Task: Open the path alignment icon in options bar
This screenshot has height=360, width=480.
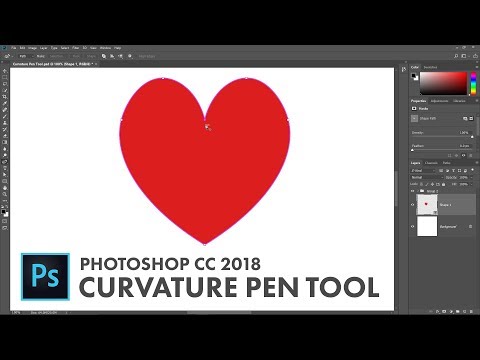Action: click(x=112, y=56)
